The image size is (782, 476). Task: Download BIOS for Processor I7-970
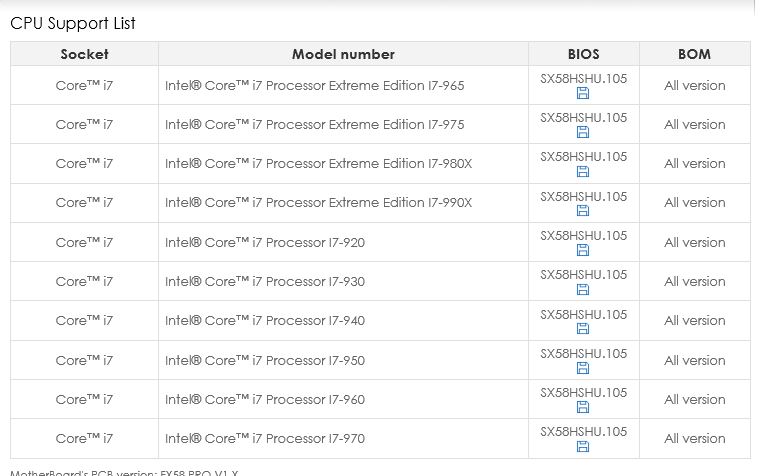pyautogui.click(x=583, y=447)
